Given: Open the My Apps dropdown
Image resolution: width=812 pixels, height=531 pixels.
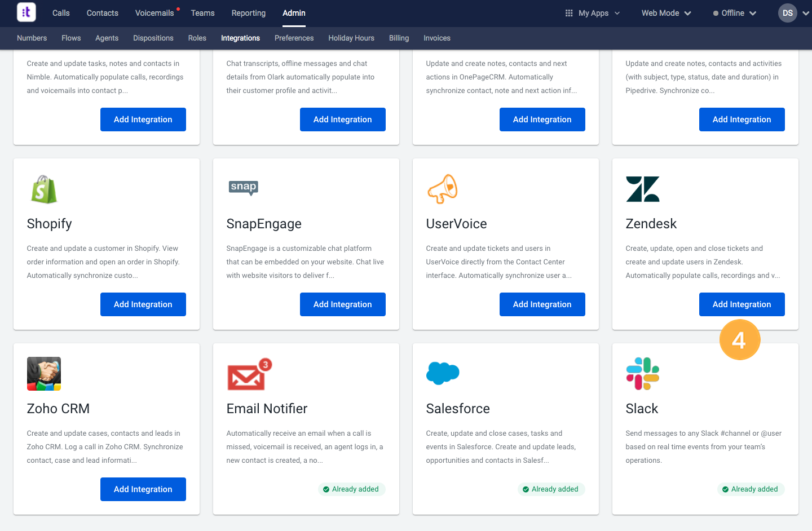Looking at the screenshot, I should click(x=593, y=13).
